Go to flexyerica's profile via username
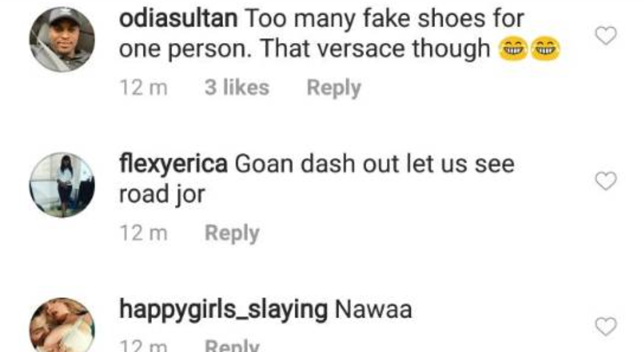The width and height of the screenshot is (644, 352). [173, 164]
